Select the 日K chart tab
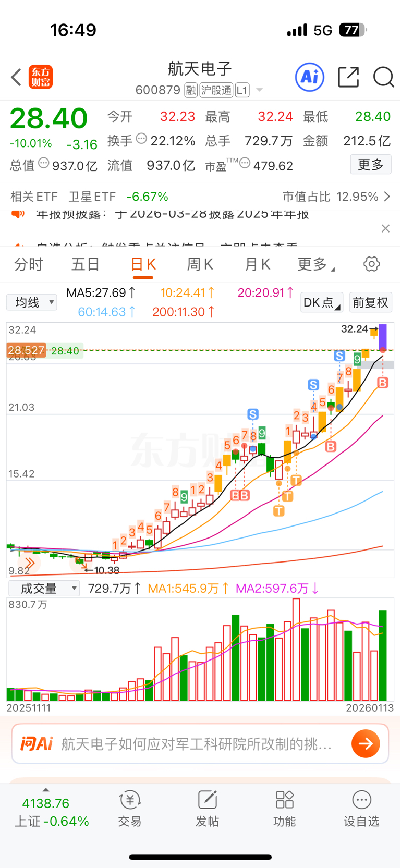 click(x=143, y=265)
